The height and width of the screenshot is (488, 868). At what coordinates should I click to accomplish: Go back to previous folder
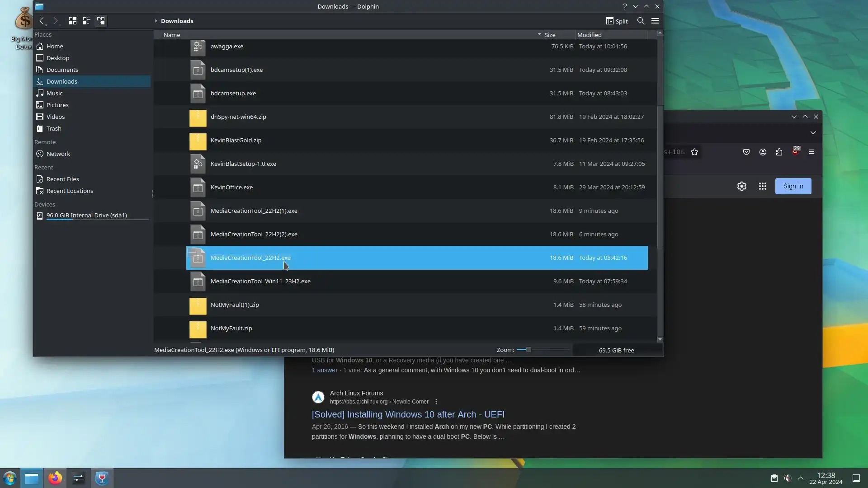coord(42,21)
